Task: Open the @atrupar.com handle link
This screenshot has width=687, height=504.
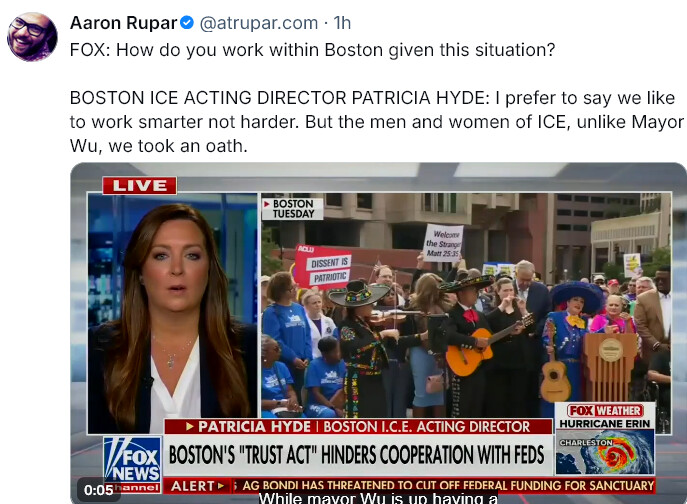Action: (x=259, y=23)
